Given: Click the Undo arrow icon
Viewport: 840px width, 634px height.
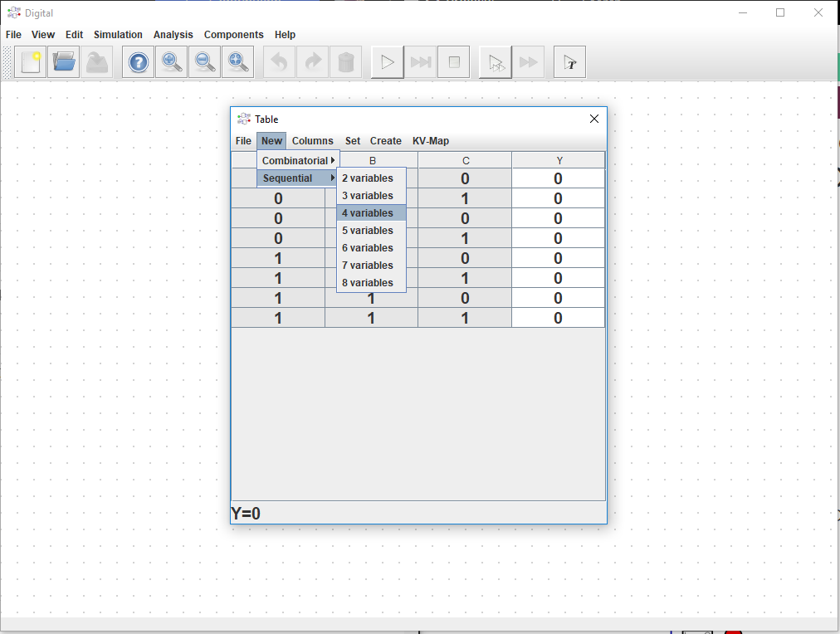Looking at the screenshot, I should pyautogui.click(x=279, y=62).
